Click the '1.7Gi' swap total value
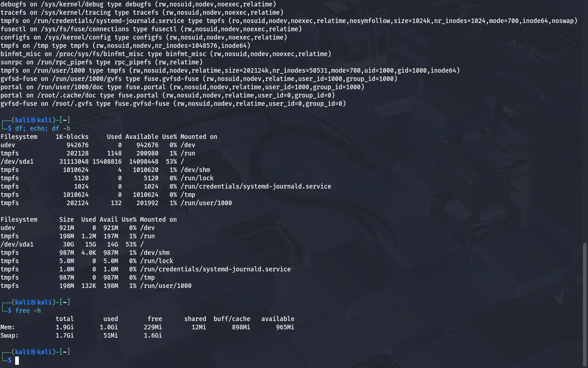588x368 pixels. 65,335
